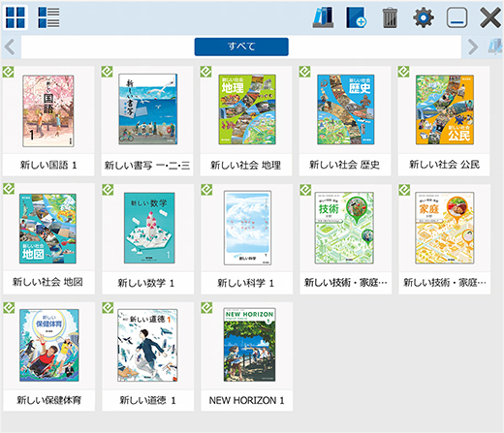Click the small bookshelf icon beside right arrow
504x433 pixels.
pos(495,46)
